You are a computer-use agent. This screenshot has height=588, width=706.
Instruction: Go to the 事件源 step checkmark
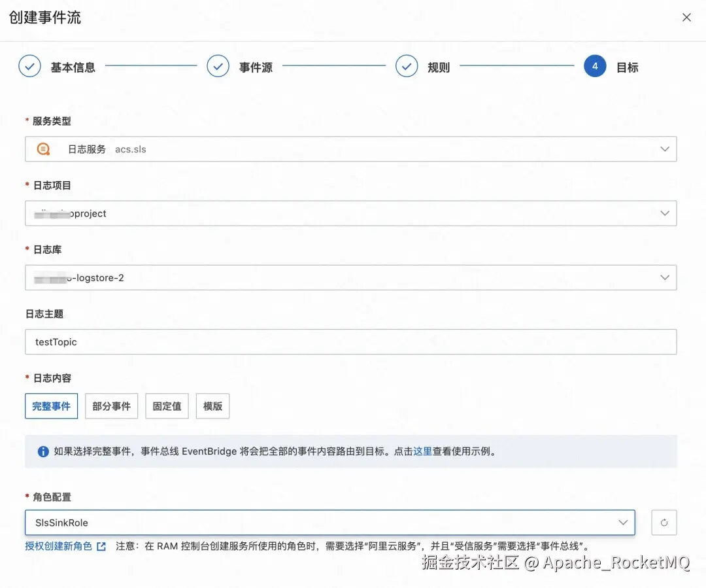pyautogui.click(x=218, y=66)
